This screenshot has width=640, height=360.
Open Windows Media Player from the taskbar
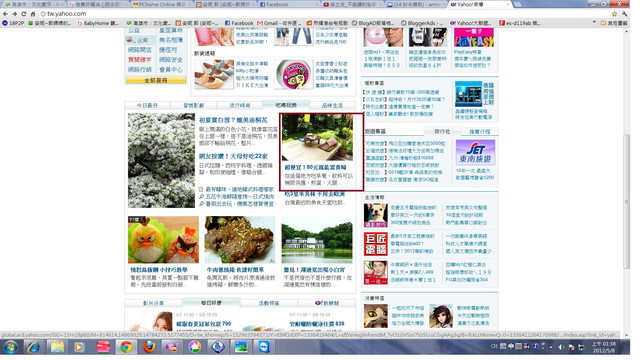[x=79, y=347]
